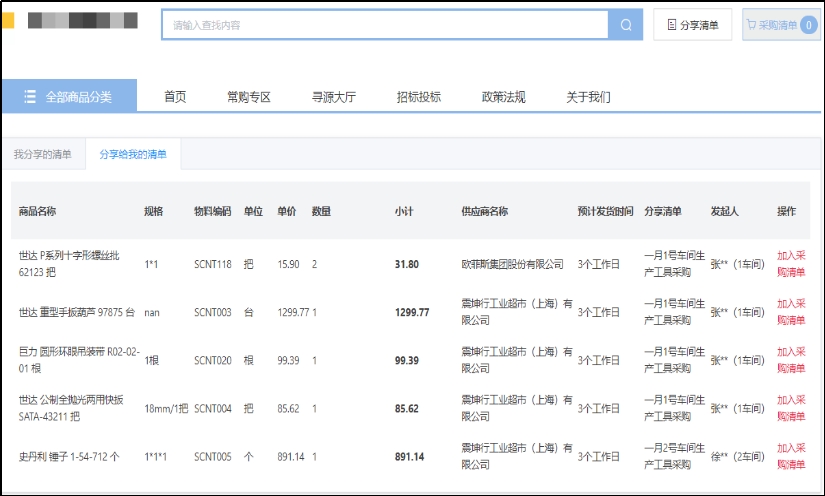Viewport: 825px width, 496px height.
Task: Navigate to 招标投标 section
Action: 418,97
